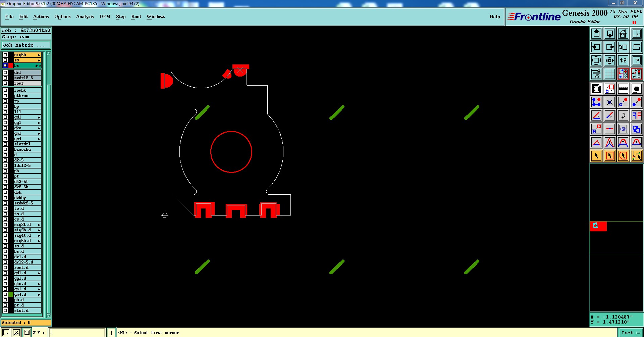Click the zoom-in expand arrows icon
The image size is (644, 337).
click(x=596, y=60)
